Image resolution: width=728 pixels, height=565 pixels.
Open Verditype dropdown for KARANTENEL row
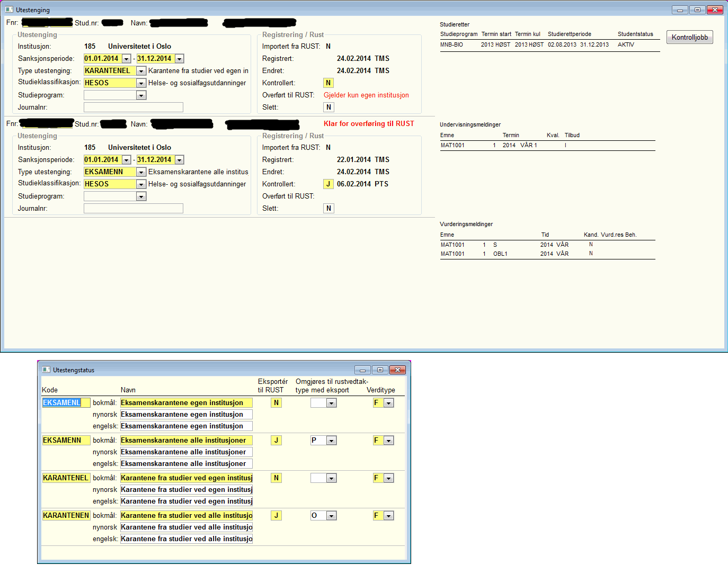tap(388, 479)
